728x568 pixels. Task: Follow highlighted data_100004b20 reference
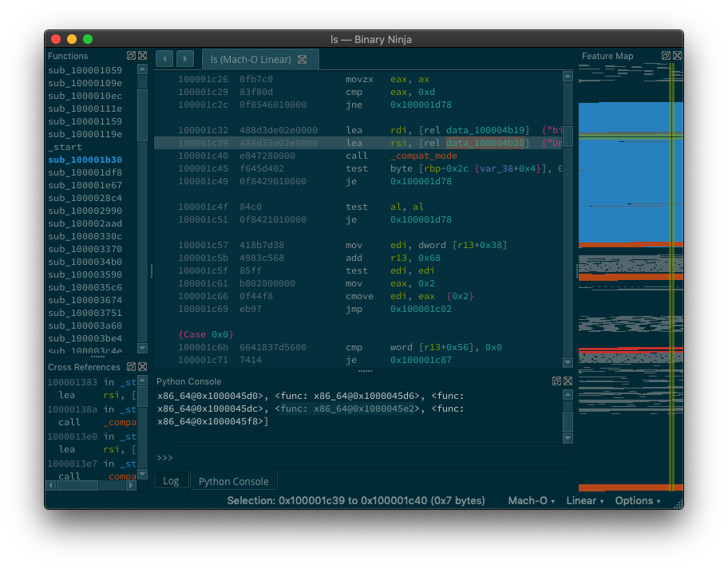point(485,143)
